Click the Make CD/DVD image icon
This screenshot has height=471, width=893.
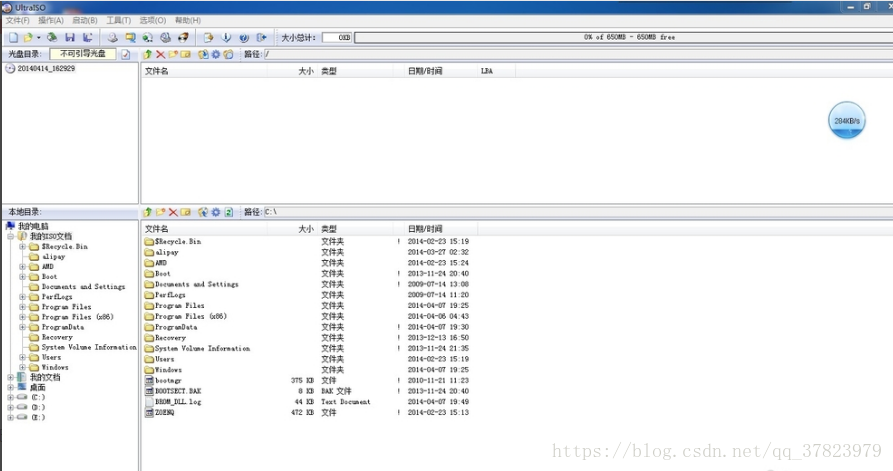point(113,38)
